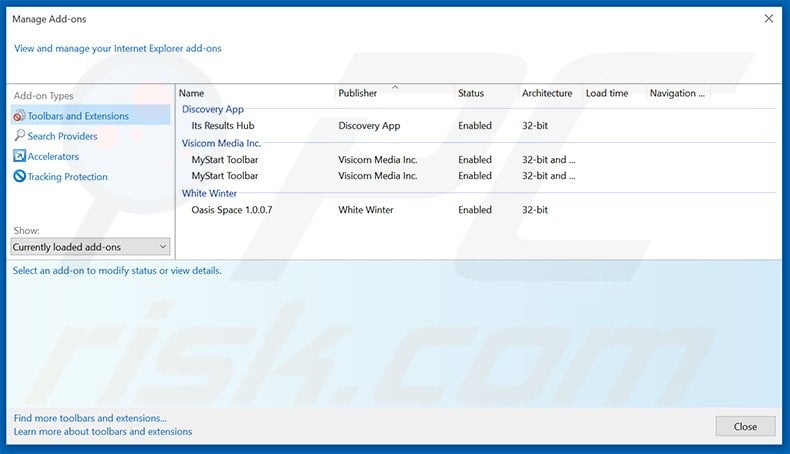Click Enabled status of Oasis Space
The width and height of the screenshot is (790, 454).
tap(475, 210)
